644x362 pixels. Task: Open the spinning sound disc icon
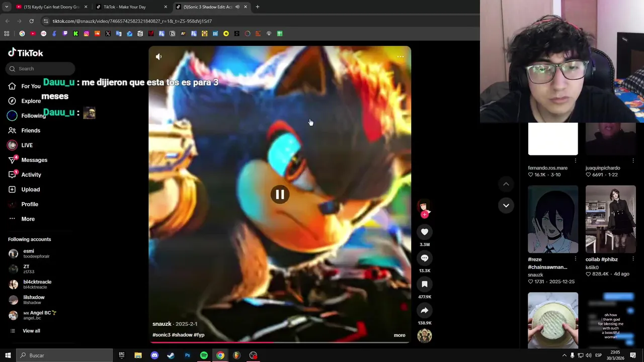pyautogui.click(x=425, y=336)
